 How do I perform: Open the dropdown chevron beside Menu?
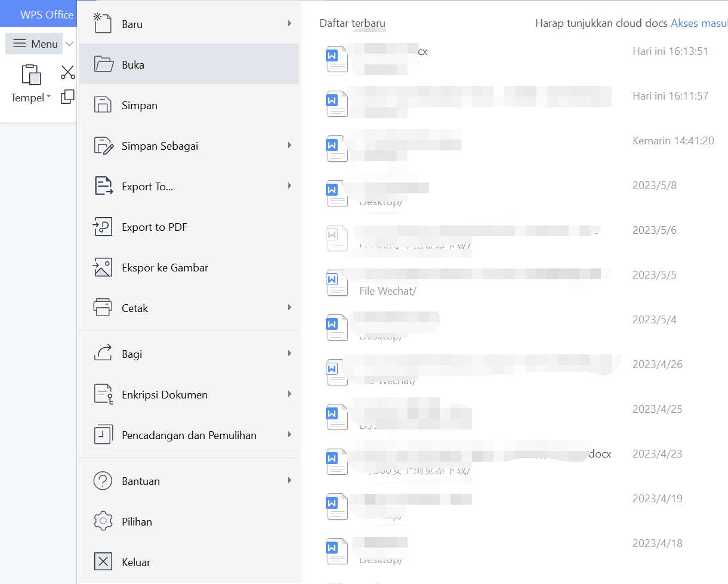[69, 44]
